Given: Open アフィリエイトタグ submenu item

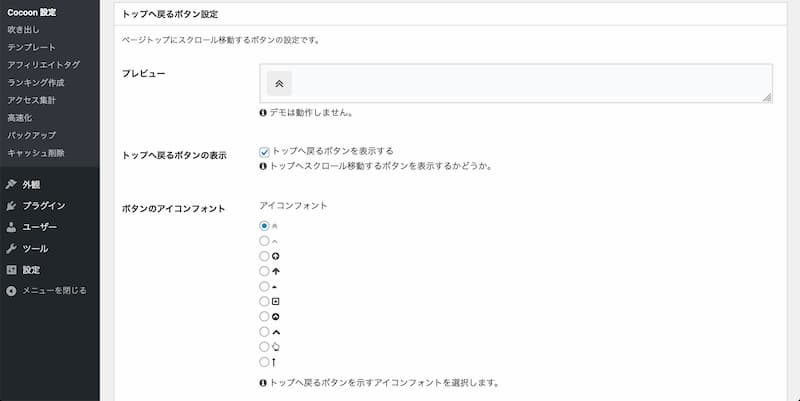Looking at the screenshot, I should [x=43, y=65].
